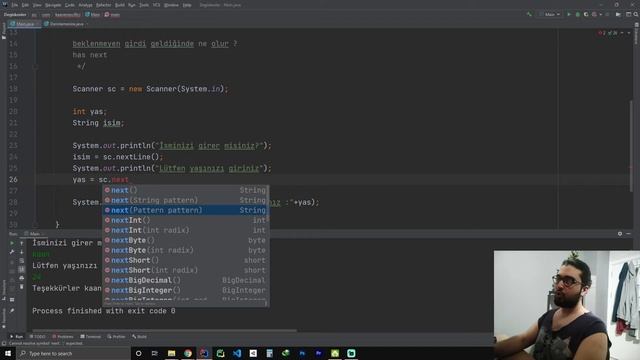This screenshot has width=640, height=360.
Task: Toggle scroll to end in Run console
Action: click(22, 269)
